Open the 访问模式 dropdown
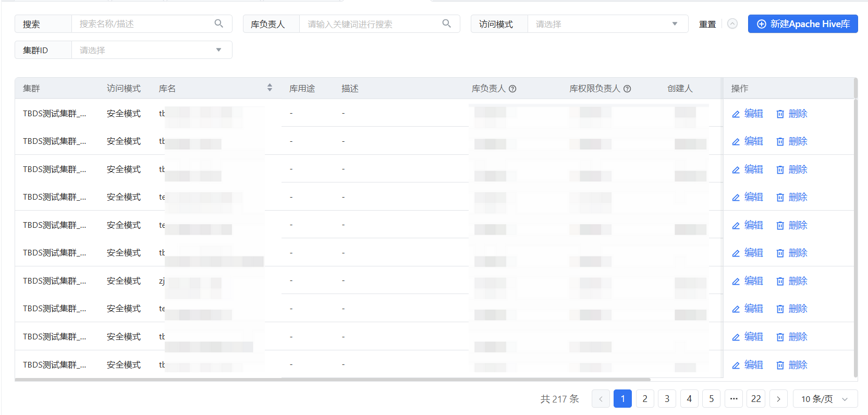Viewport: 868px width, 415px height. [607, 24]
